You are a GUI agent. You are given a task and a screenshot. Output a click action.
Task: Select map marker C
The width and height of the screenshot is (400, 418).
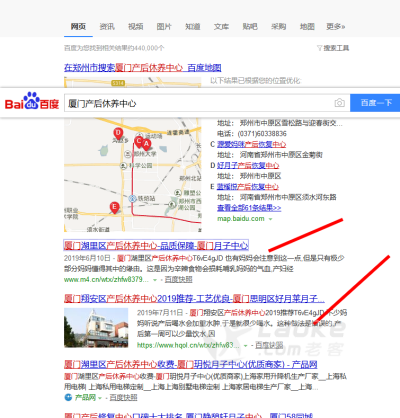(139, 142)
